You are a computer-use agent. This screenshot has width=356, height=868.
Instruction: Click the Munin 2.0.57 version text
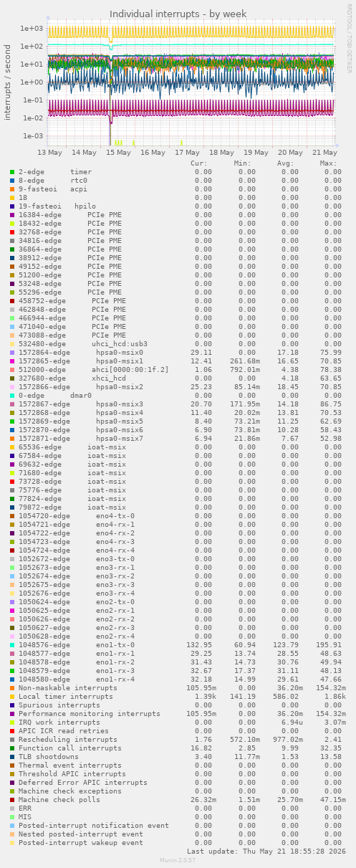click(178, 861)
